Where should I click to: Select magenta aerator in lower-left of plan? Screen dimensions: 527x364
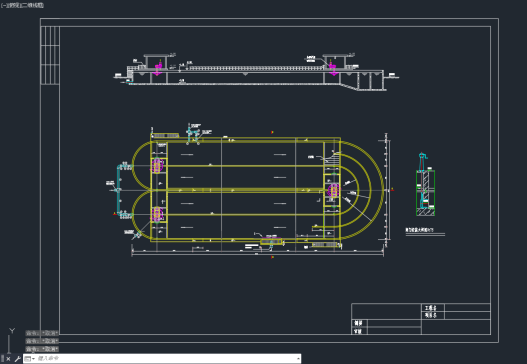coord(158,214)
